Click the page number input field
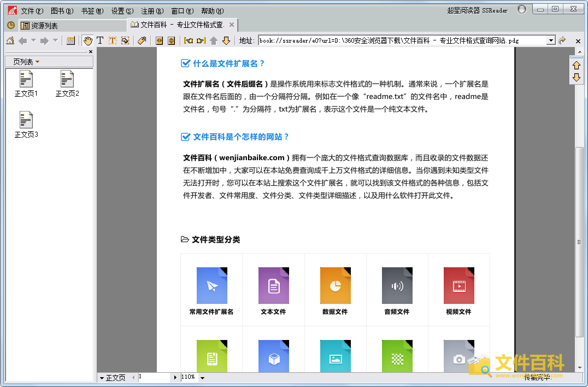This screenshot has height=387, width=588. [x=153, y=377]
